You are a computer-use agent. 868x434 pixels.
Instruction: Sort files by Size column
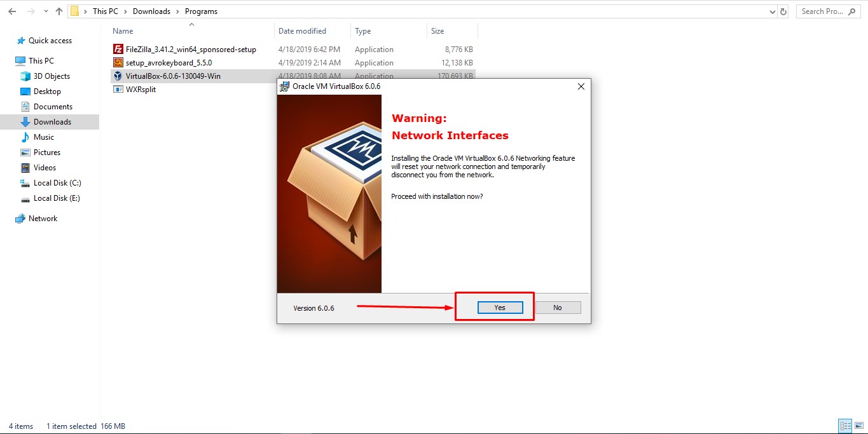(437, 31)
